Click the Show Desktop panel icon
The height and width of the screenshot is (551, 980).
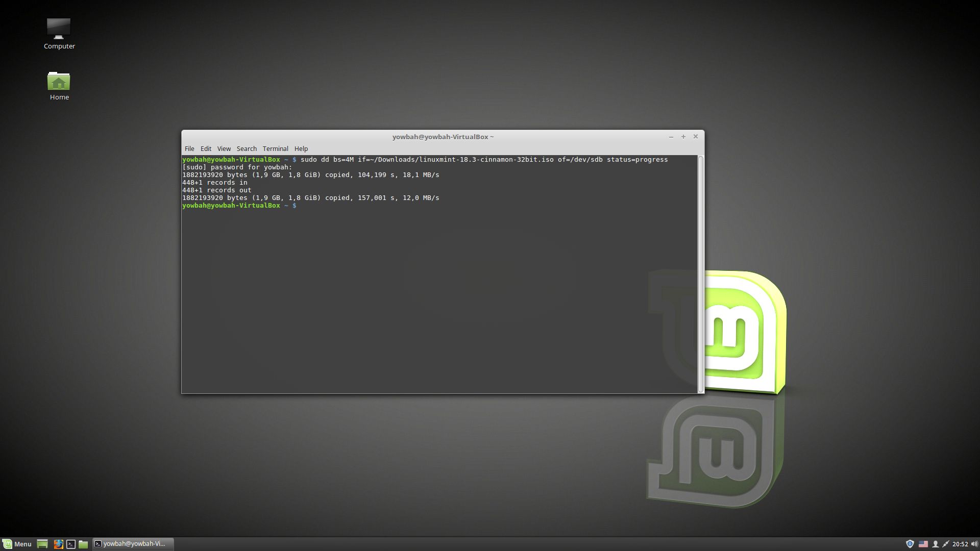pyautogui.click(x=42, y=544)
